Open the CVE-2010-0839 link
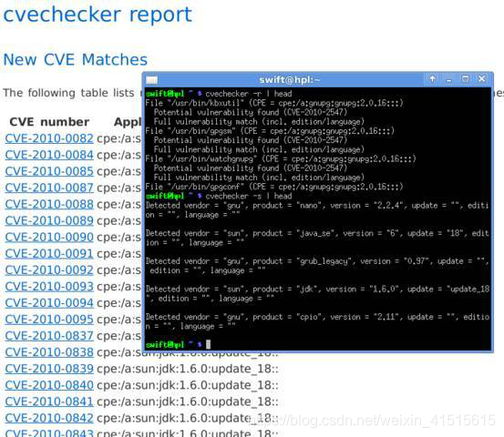Image resolution: width=504 pixels, height=437 pixels. click(x=49, y=369)
